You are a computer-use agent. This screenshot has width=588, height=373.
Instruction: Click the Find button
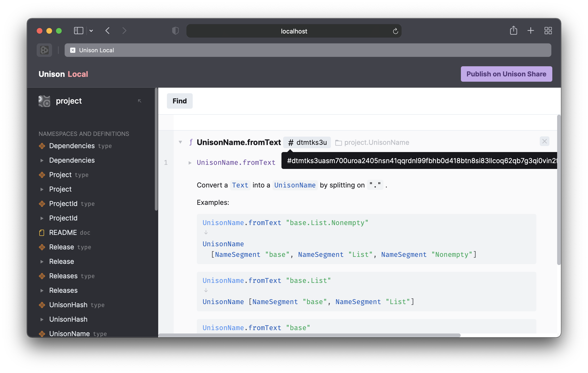(x=179, y=101)
